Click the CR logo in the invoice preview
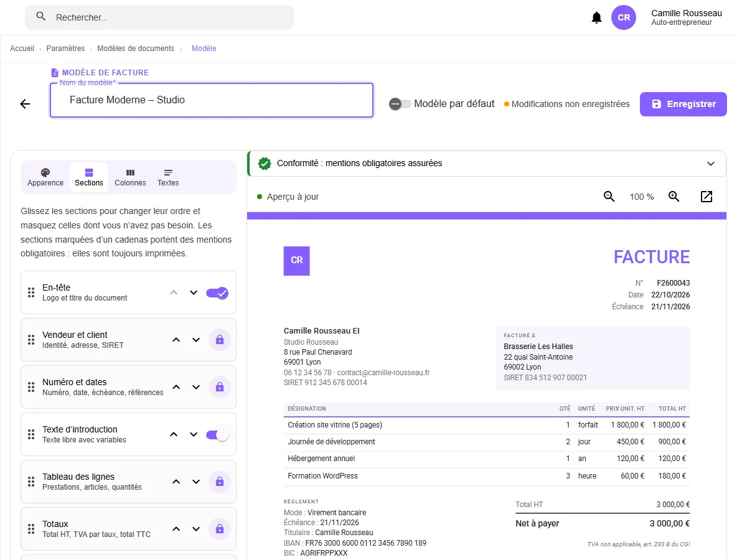Viewport: 737px width, 560px height. [296, 260]
